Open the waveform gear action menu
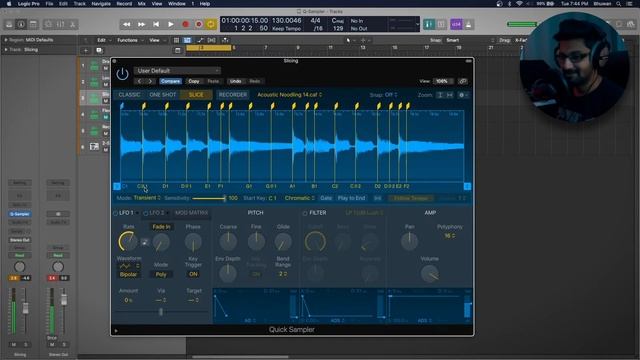640x360 pixels. click(x=463, y=95)
